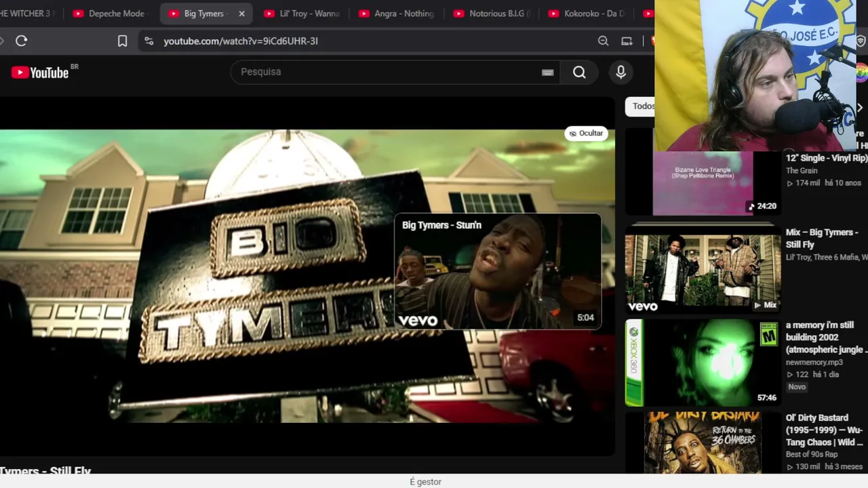The image size is (868, 488).
Task: Click the zoom magnifier icon in address bar
Action: (x=603, y=41)
